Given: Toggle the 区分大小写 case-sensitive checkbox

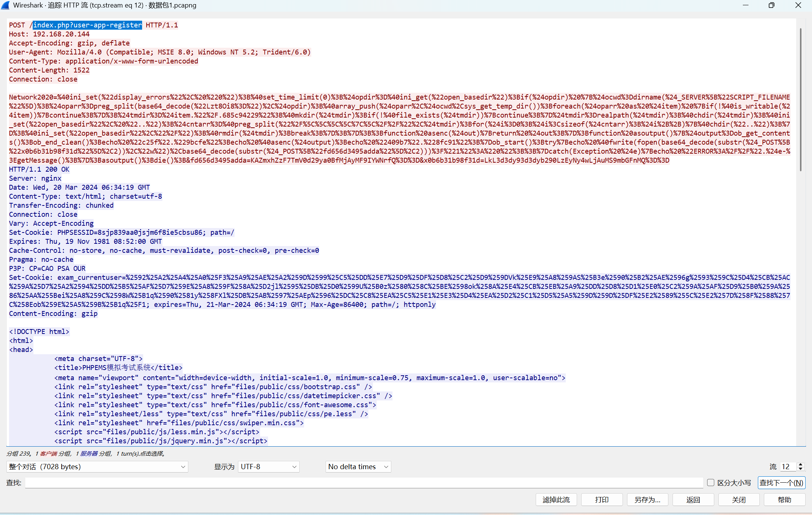Looking at the screenshot, I should [710, 483].
